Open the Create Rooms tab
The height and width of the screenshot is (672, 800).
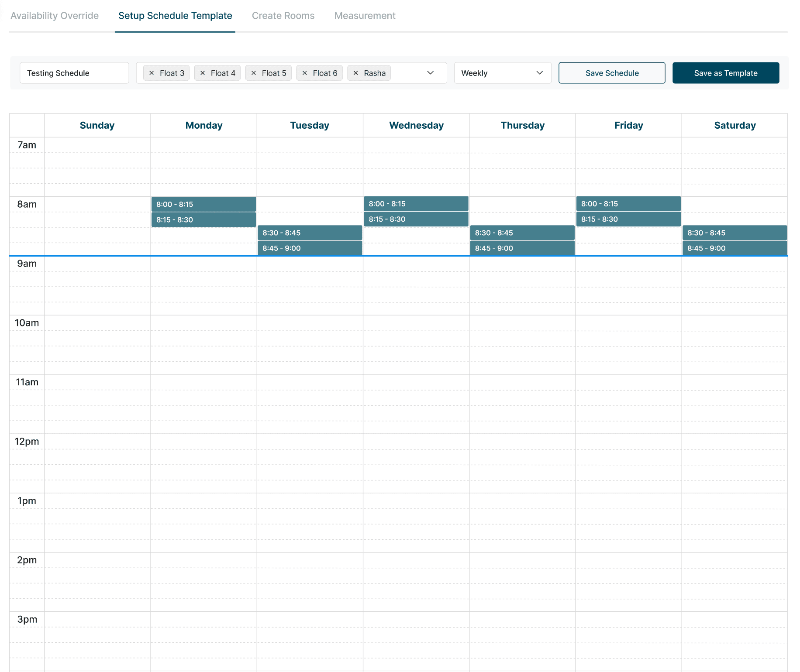283,16
